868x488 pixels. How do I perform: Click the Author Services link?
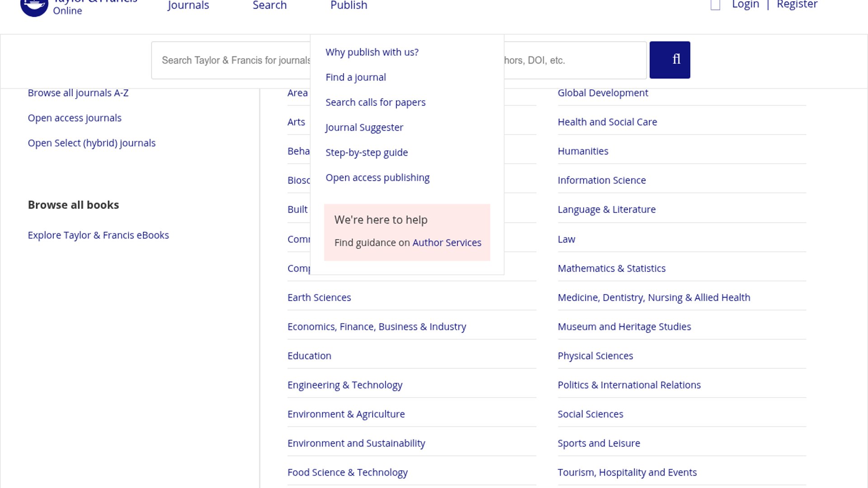pos(447,243)
